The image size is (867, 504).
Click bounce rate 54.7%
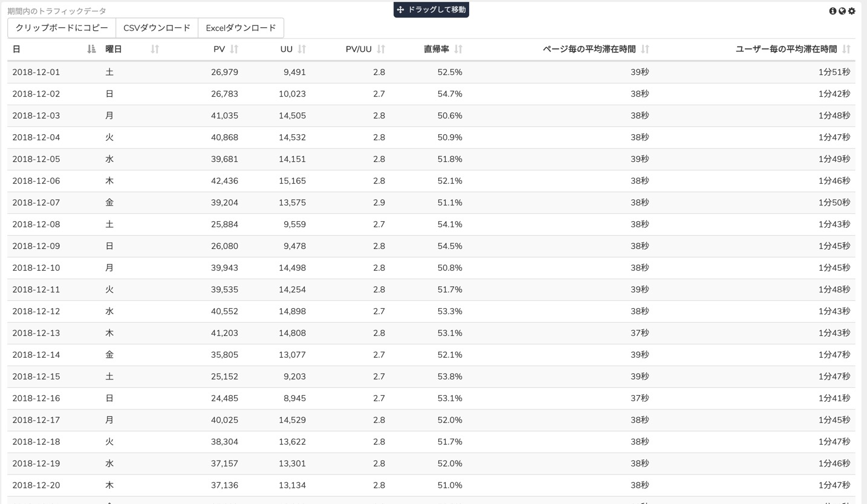(450, 94)
